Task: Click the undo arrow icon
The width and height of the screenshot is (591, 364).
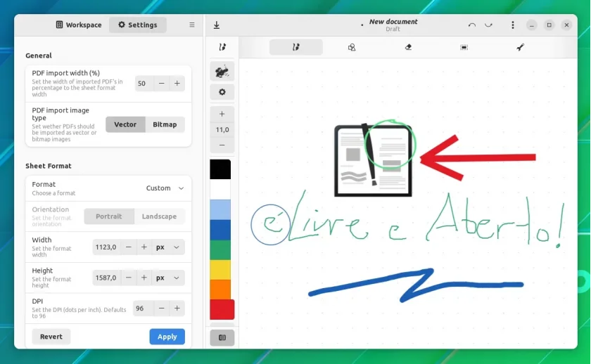Action: 471,25
